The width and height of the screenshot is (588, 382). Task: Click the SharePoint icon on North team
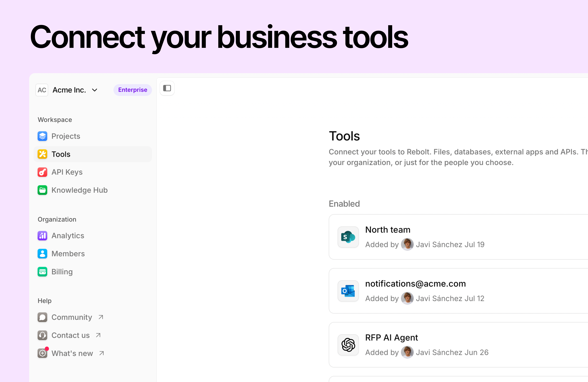coord(348,237)
